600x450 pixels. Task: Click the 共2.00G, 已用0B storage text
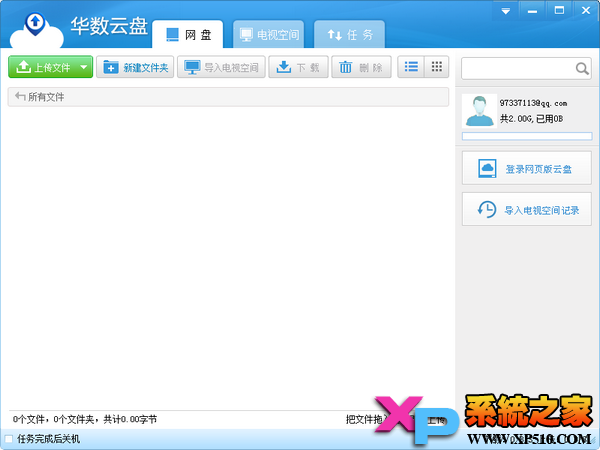(x=531, y=119)
